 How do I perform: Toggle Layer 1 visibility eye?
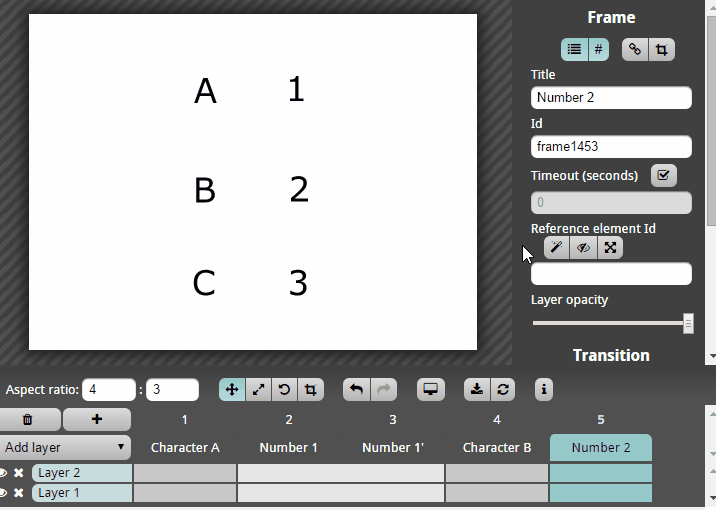tap(3, 493)
